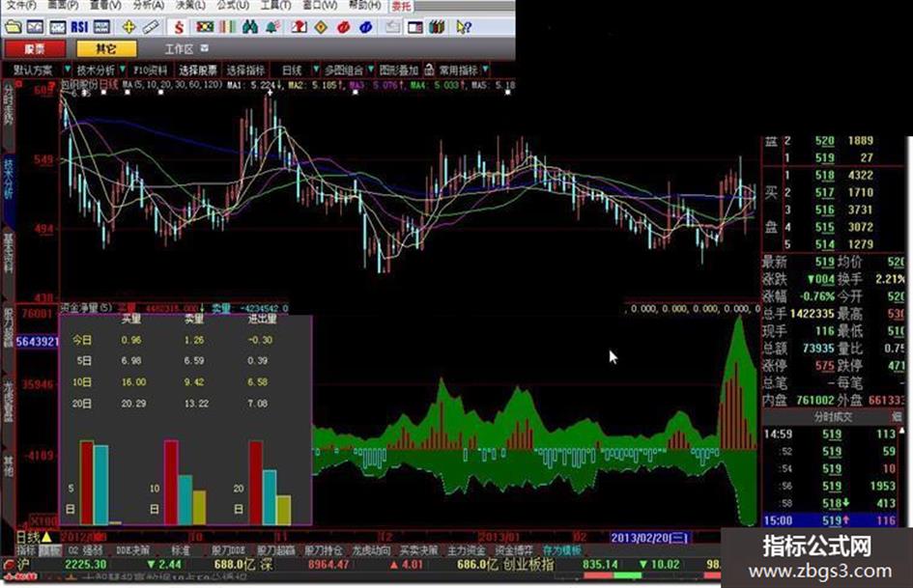Viewport: 913px width, 588px height.
Task: Click the 图形叠加 button
Action: pyautogui.click(x=399, y=70)
